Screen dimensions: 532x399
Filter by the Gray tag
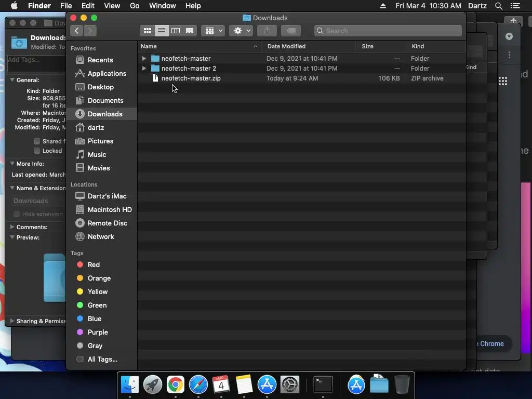[x=102, y=345]
